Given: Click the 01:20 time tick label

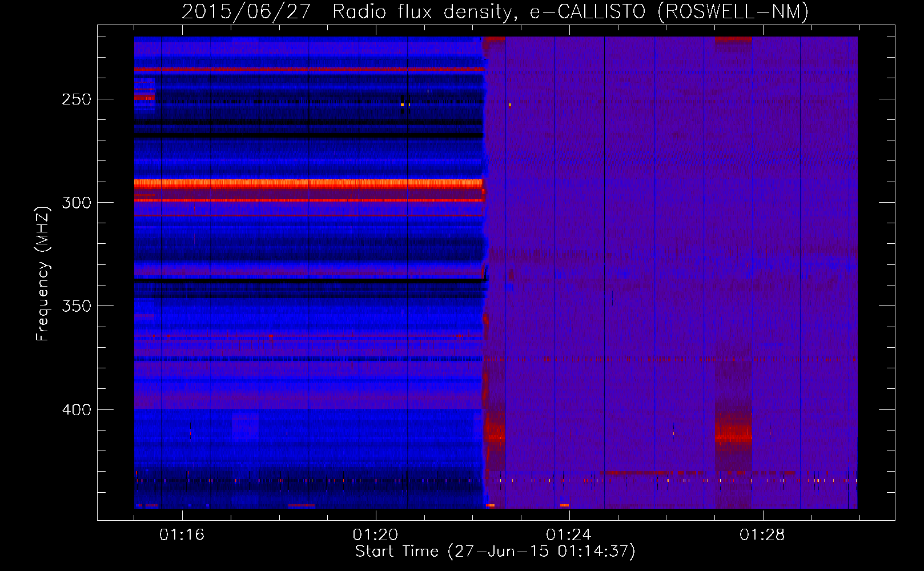Looking at the screenshot, I should pos(375,534).
